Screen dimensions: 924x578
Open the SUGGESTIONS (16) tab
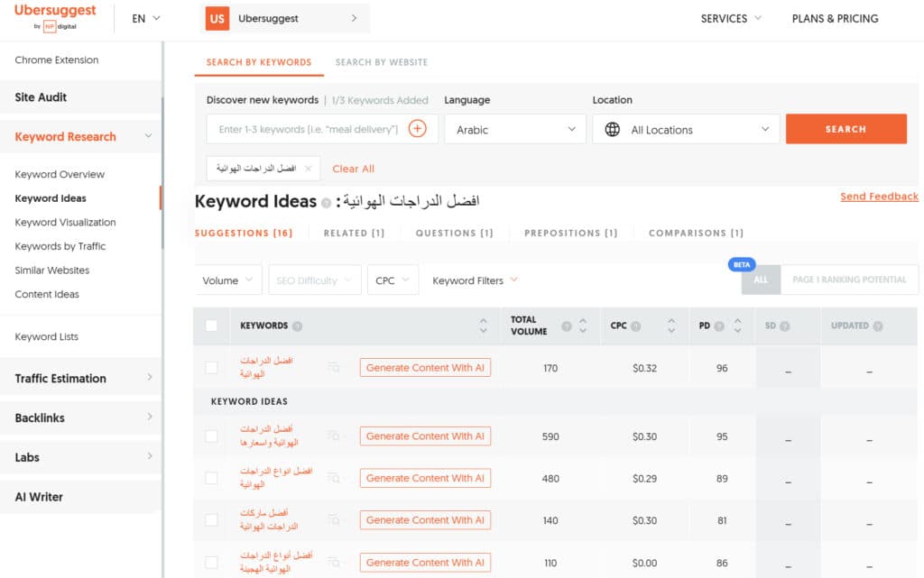[x=244, y=233]
